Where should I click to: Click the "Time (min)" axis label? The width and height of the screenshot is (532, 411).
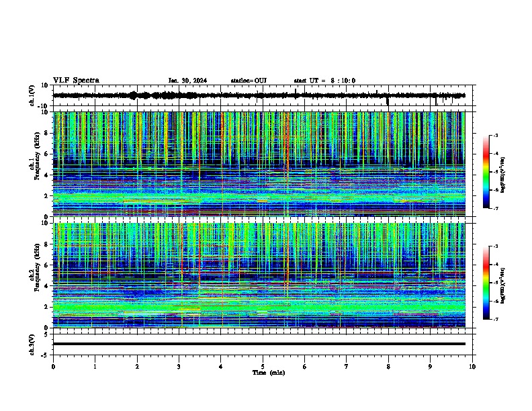[x=269, y=373]
